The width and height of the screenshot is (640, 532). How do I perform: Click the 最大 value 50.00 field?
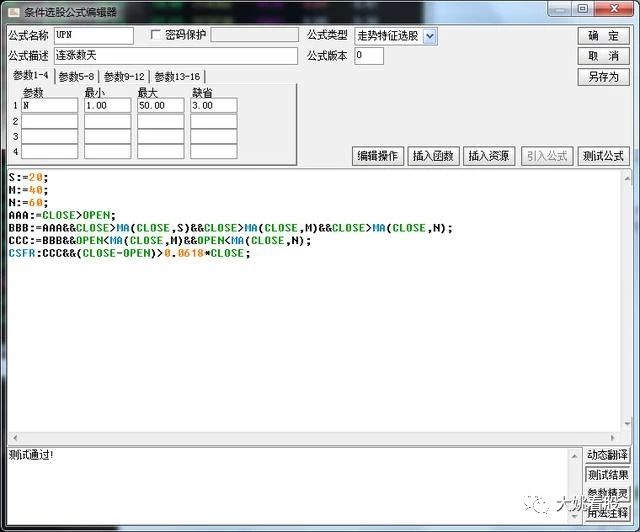pyautogui.click(x=160, y=105)
